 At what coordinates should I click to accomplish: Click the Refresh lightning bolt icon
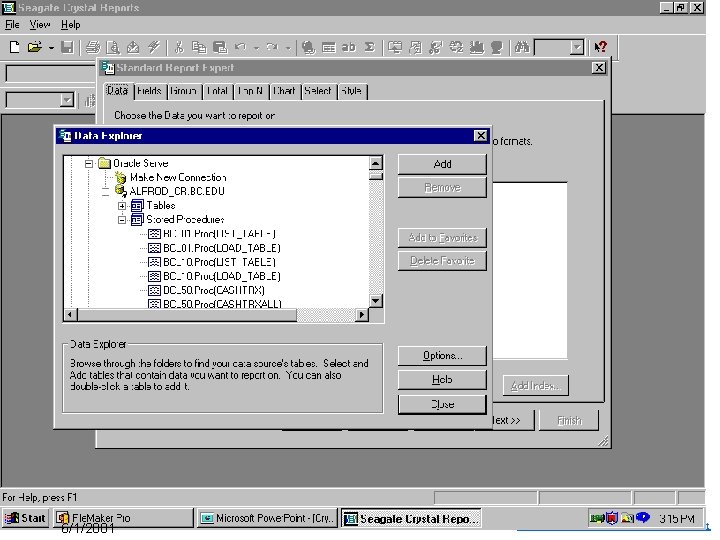tap(154, 47)
